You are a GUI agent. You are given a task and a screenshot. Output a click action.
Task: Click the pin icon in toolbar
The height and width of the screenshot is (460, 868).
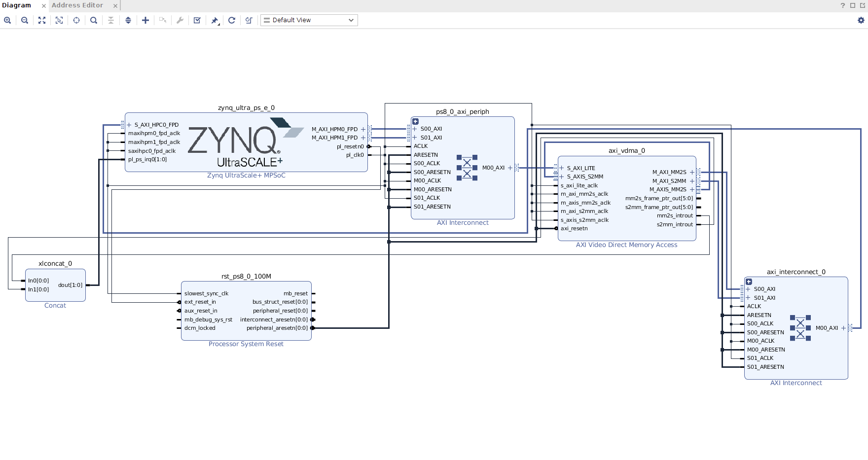click(215, 20)
